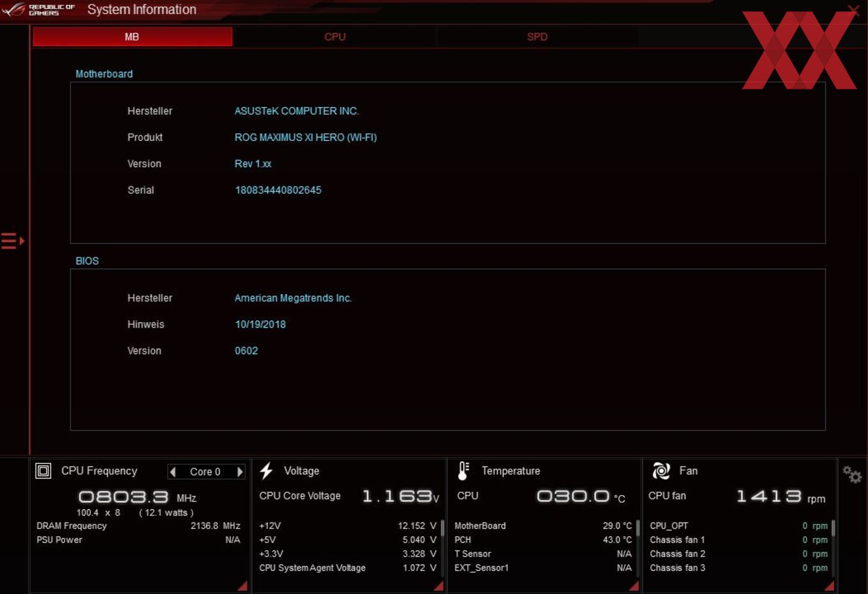Click the (12.1 watts) power reading
This screenshot has width=868, height=594.
pyautogui.click(x=166, y=512)
